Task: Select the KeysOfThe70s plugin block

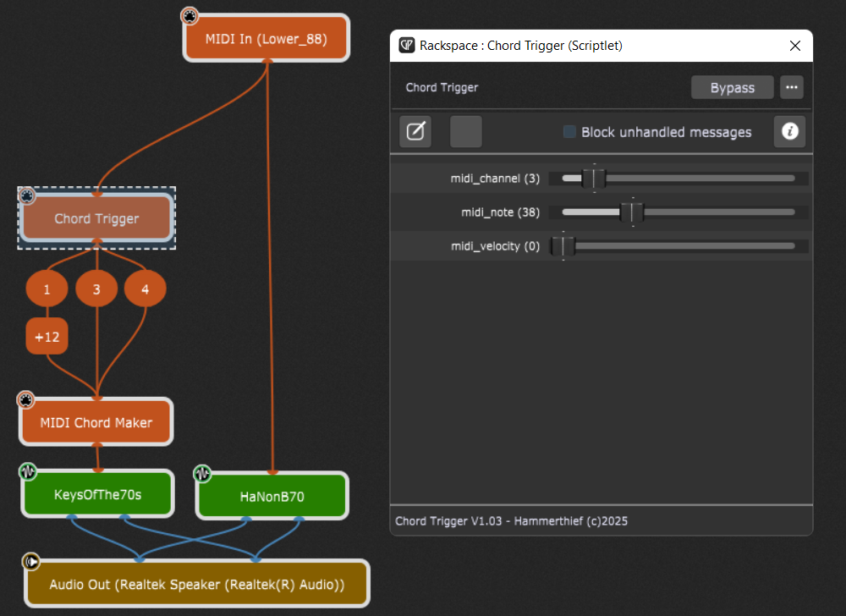Action: 97,494
